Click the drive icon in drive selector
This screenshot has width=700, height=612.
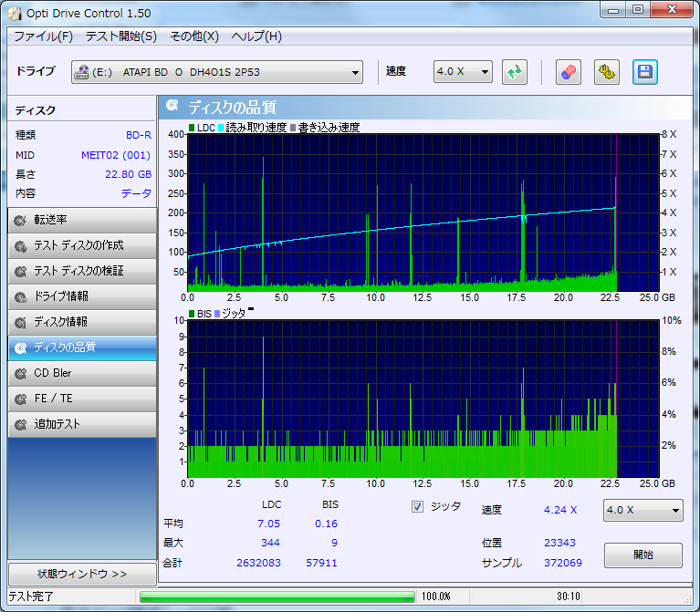[81, 72]
